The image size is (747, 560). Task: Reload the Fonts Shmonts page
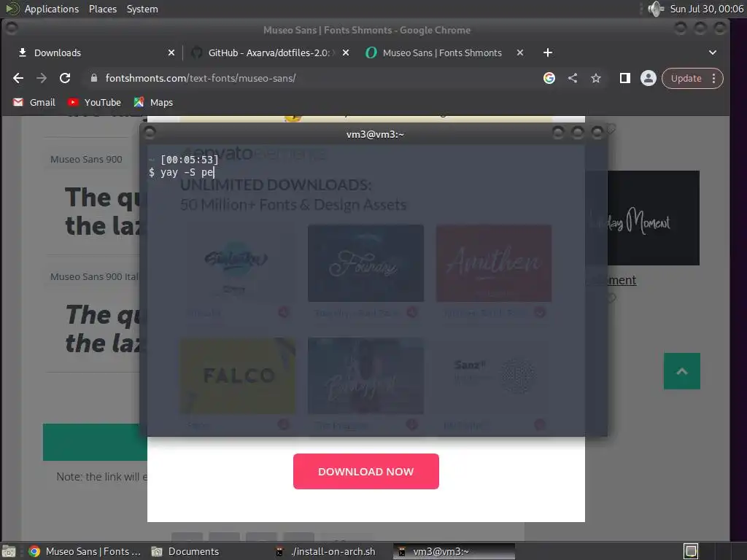click(65, 78)
